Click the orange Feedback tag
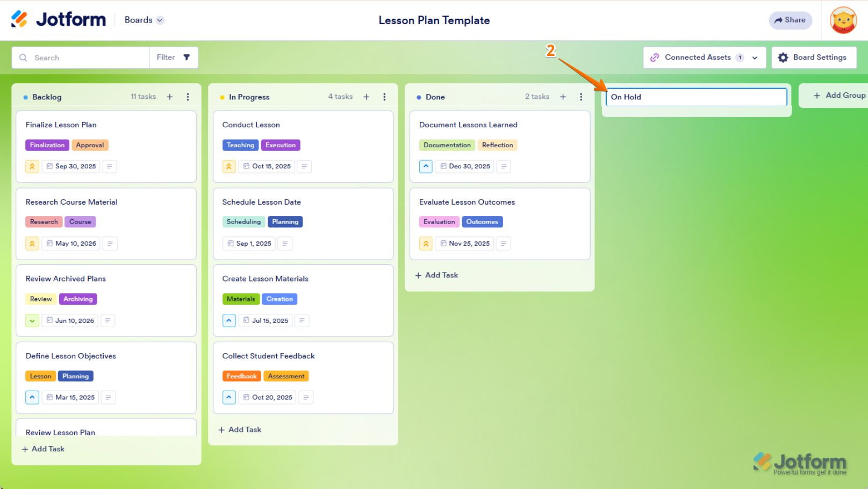The height and width of the screenshot is (489, 868). click(241, 376)
